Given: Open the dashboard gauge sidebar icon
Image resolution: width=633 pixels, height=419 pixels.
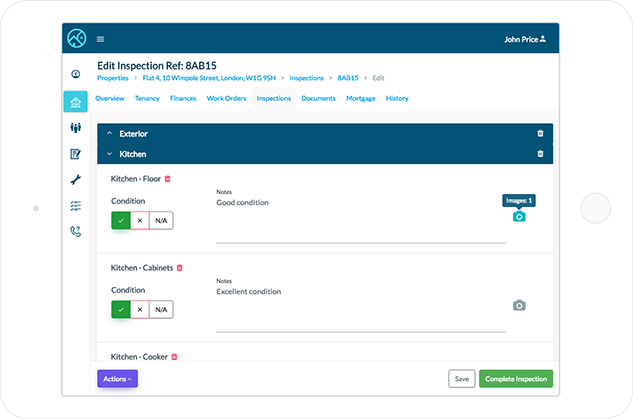Looking at the screenshot, I should click(x=75, y=74).
